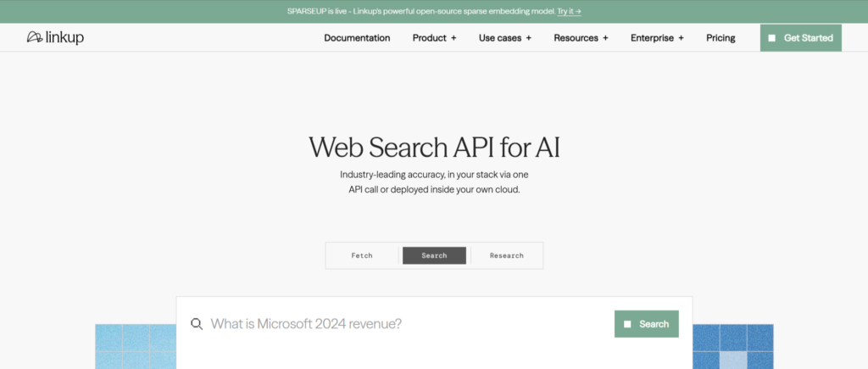Click the linkup wordmark text

(x=64, y=37)
